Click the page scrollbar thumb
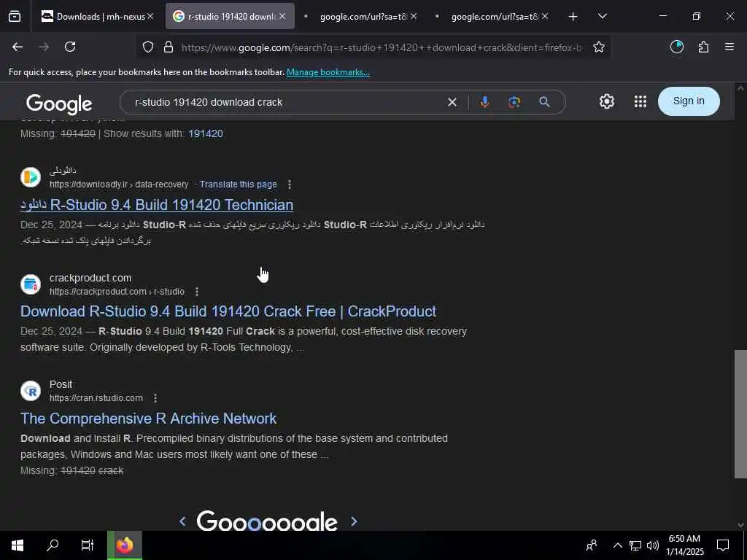 tap(740, 414)
